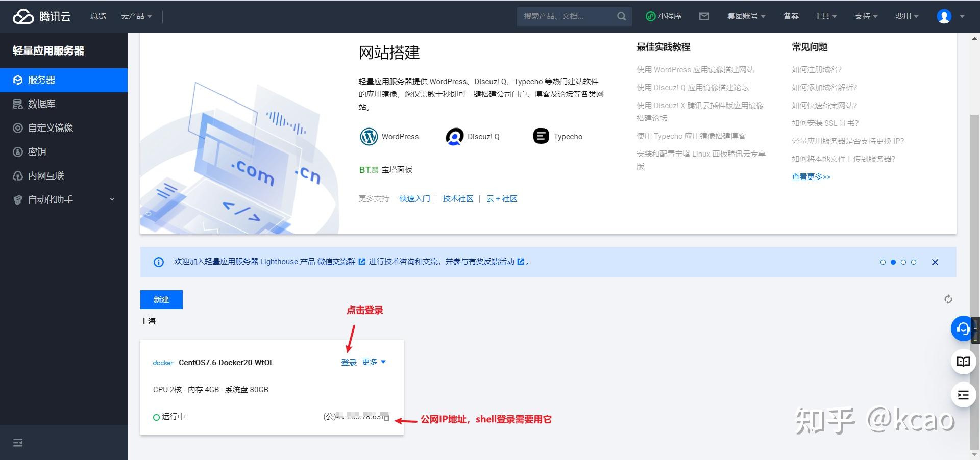980x460 pixels.
Task: Collapse the sidebar using bottom icon
Action: [x=18, y=443]
